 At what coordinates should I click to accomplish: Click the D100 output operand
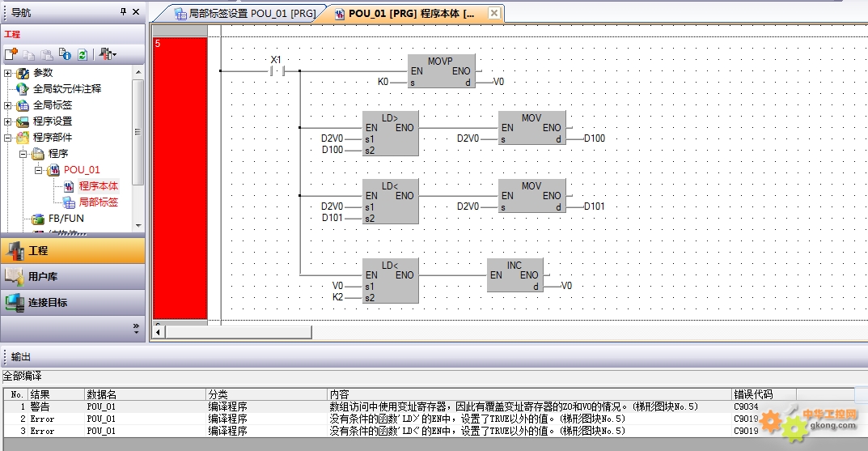click(x=595, y=138)
